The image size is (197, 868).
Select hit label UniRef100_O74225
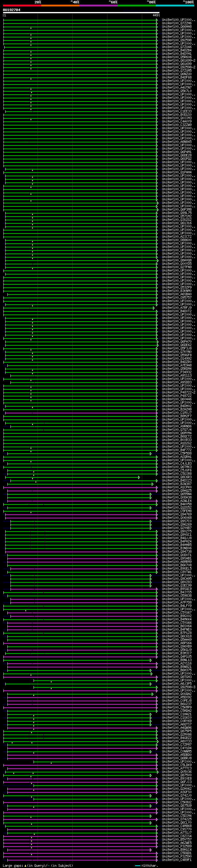[177, 819]
